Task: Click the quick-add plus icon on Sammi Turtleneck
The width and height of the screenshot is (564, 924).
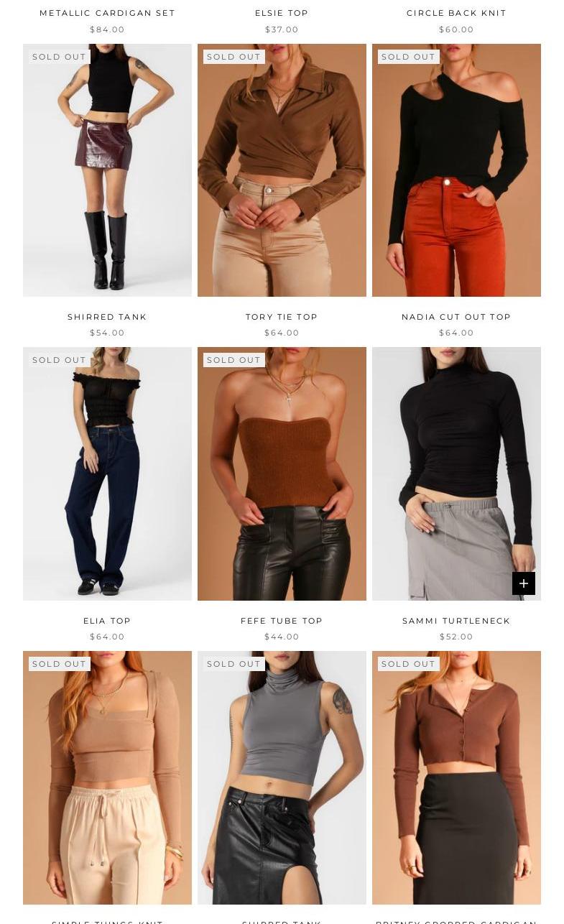Action: (524, 583)
